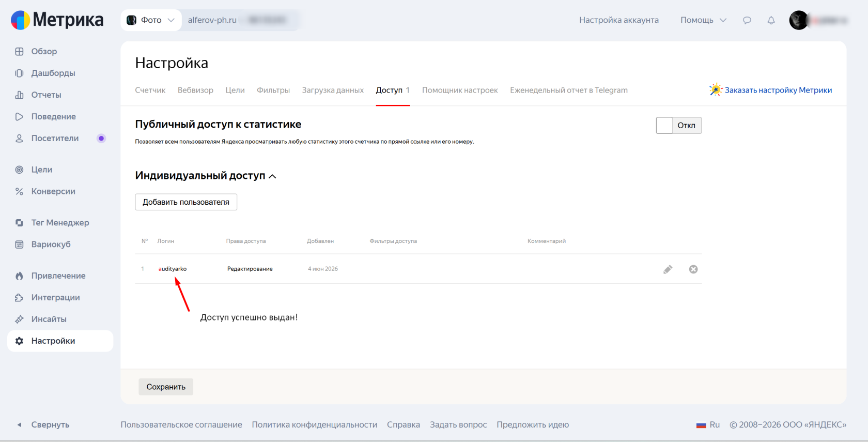This screenshot has width=868, height=442.
Task: Click Заказать настройку Метрики link
Action: 778,90
